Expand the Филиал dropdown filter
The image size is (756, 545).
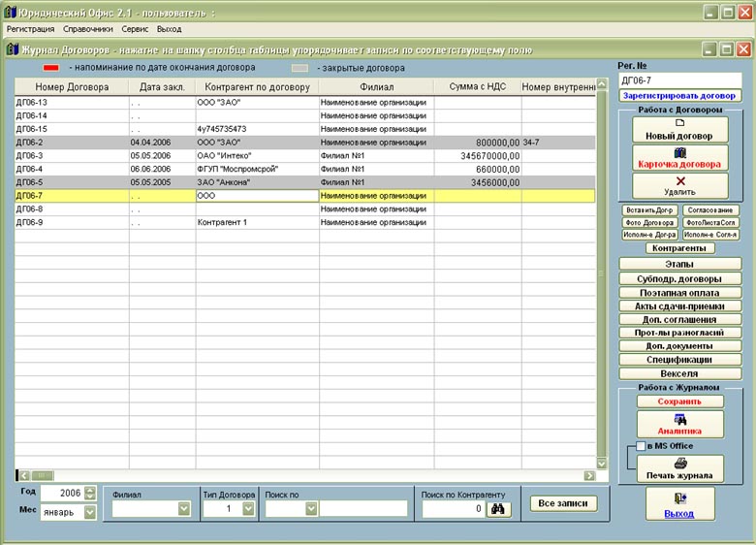[x=183, y=509]
